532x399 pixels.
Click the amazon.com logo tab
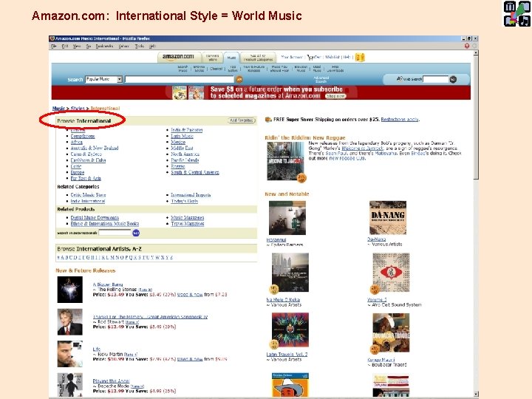[179, 57]
